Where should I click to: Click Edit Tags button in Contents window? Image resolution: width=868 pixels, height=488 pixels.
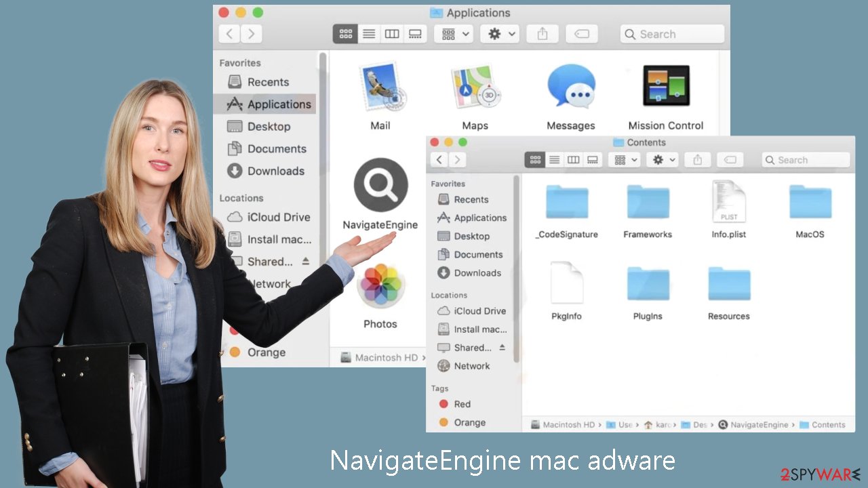click(730, 160)
